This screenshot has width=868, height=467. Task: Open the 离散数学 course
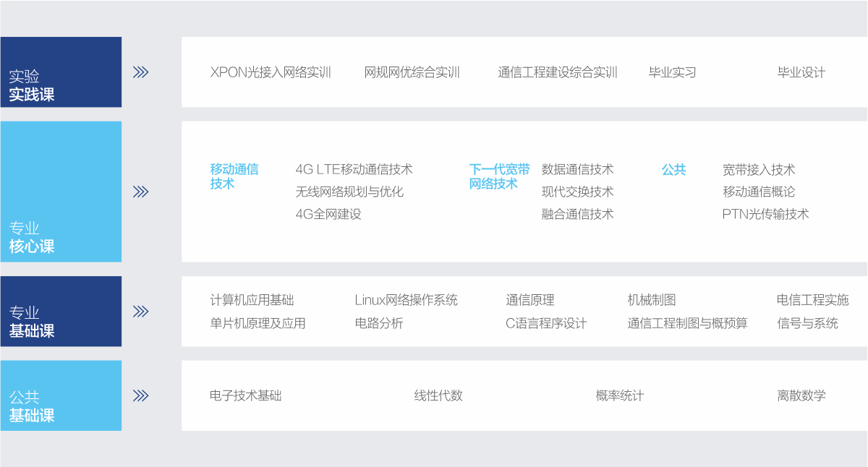[x=801, y=395]
